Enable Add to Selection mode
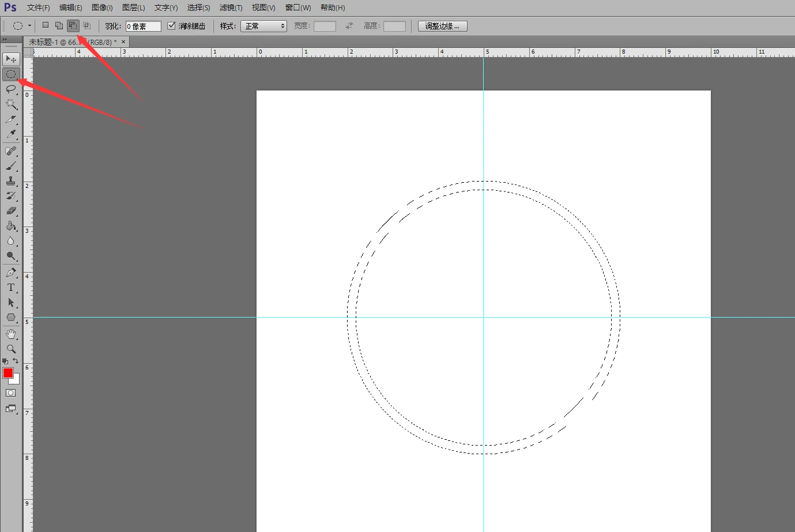Viewport: 795px width, 532px height. tap(59, 25)
